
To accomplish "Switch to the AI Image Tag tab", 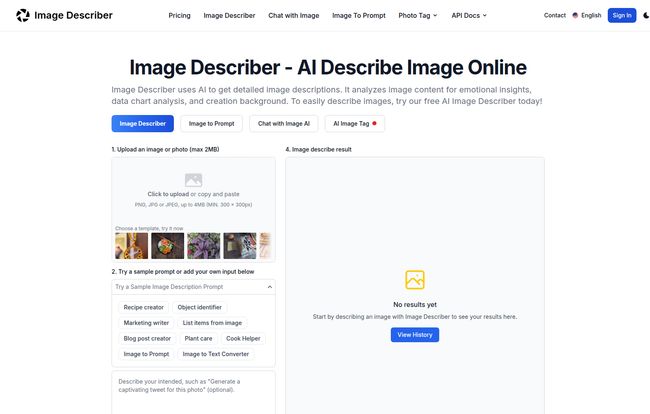I will pos(355,123).
